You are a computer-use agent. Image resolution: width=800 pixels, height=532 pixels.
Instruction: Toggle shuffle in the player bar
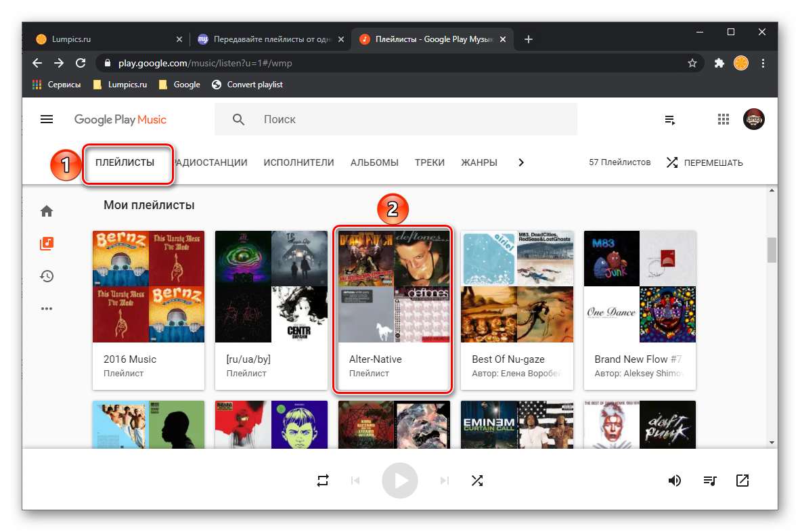(477, 481)
